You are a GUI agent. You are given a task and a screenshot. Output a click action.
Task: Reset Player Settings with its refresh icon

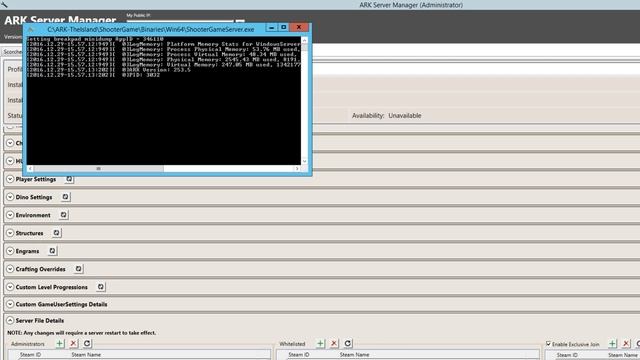(69, 179)
